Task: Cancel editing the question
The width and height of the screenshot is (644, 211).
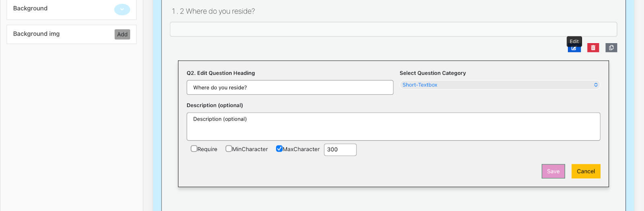Action: pyautogui.click(x=586, y=171)
